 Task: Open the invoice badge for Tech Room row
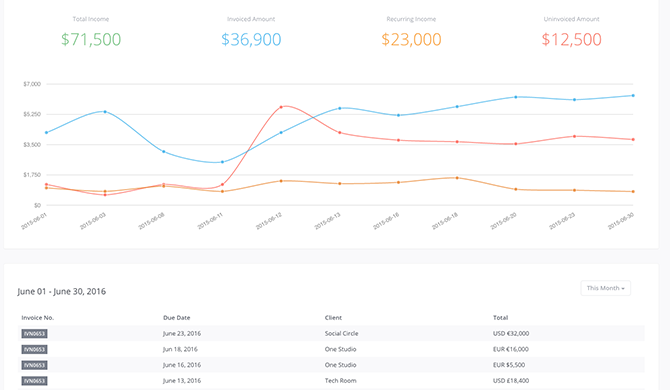pyautogui.click(x=34, y=381)
